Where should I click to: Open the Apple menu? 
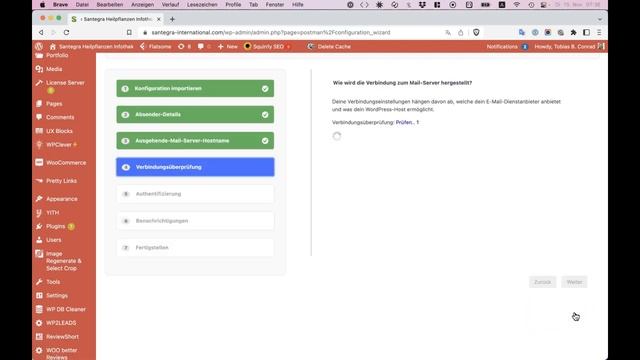42,4
